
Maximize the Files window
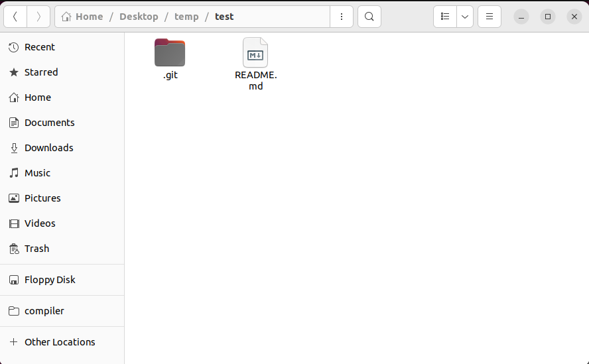click(548, 17)
